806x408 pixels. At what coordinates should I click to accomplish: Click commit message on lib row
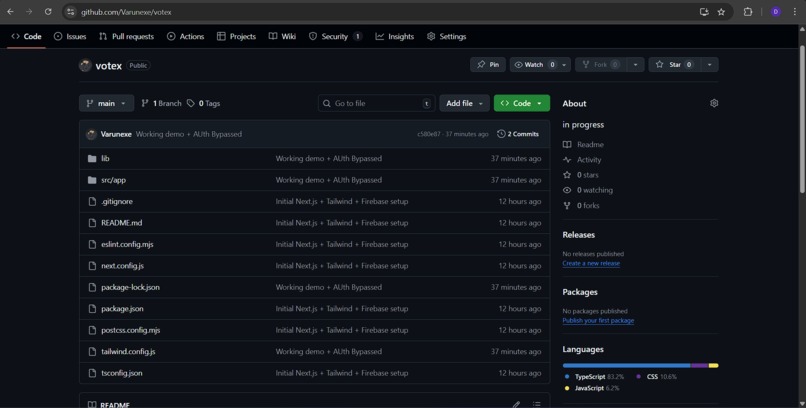click(x=328, y=159)
